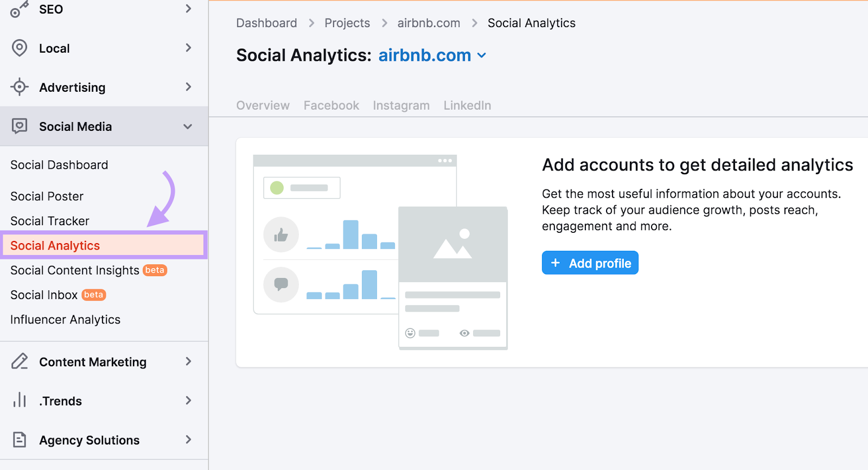The height and width of the screenshot is (470, 868).
Task: Collapse the Social Media section chevron
Action: pyautogui.click(x=188, y=126)
